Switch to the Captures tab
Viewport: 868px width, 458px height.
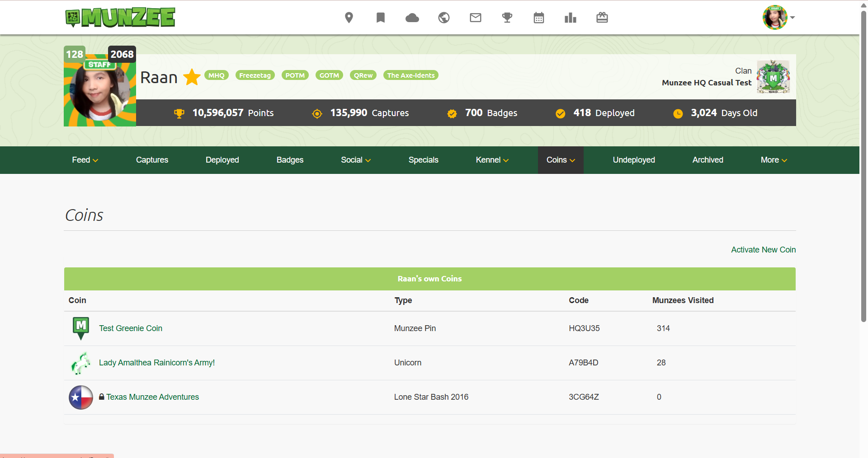coord(152,160)
